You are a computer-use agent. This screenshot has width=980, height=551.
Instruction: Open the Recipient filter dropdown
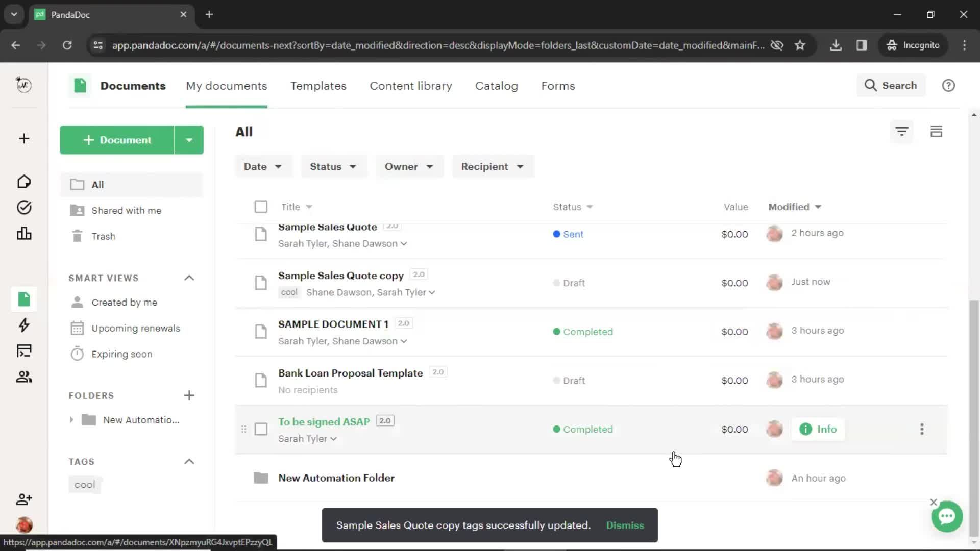[x=493, y=167]
